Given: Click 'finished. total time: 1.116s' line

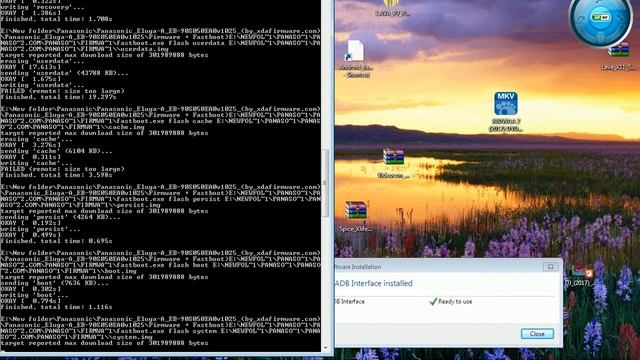Looking at the screenshot, I should (x=56, y=307).
